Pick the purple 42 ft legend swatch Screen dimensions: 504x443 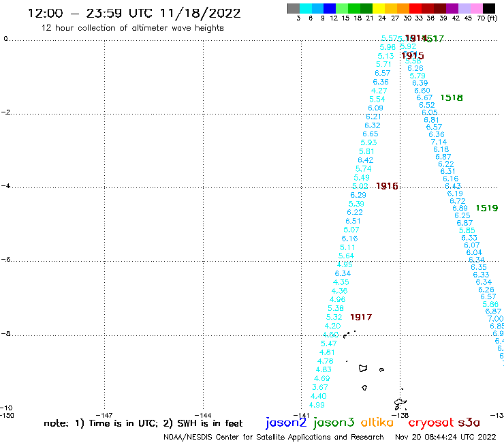pyautogui.click(x=452, y=8)
